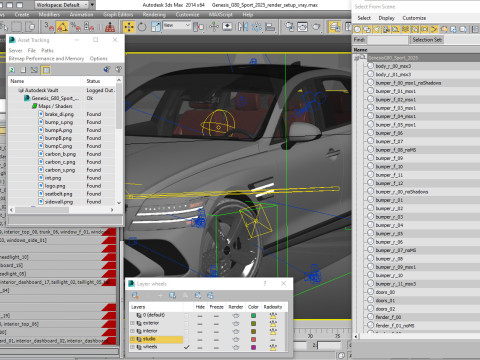Click the horizontal scrollbar in Asset Tracking list
Viewport: 480px width, 360px height.
[x=42, y=210]
